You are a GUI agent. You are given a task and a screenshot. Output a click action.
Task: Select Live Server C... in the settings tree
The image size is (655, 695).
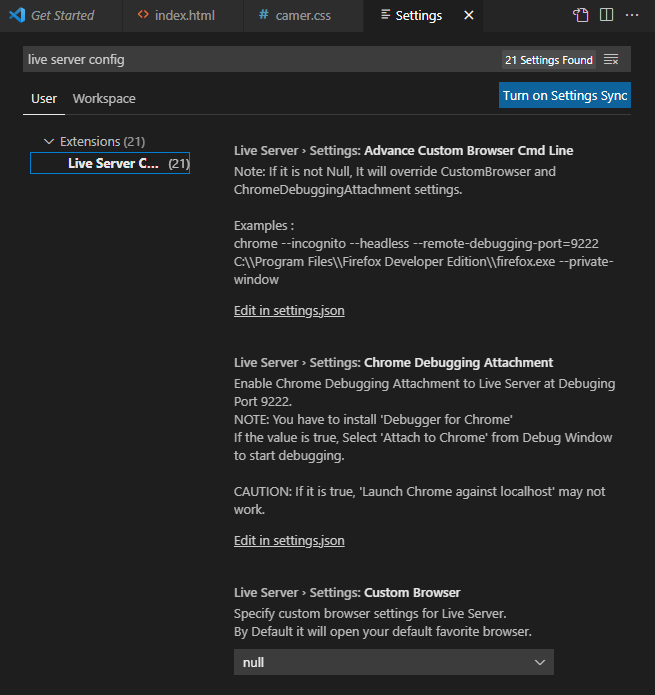pyautogui.click(x=110, y=163)
